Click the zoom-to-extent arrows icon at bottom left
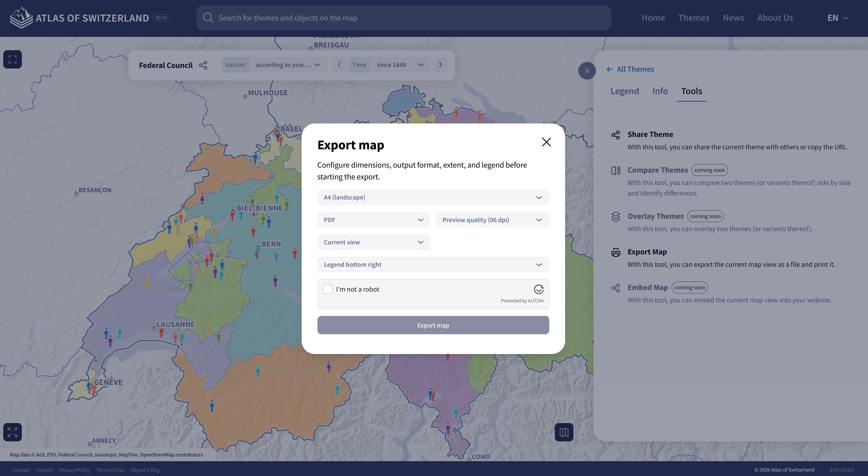The width and height of the screenshot is (868, 476). click(13, 432)
